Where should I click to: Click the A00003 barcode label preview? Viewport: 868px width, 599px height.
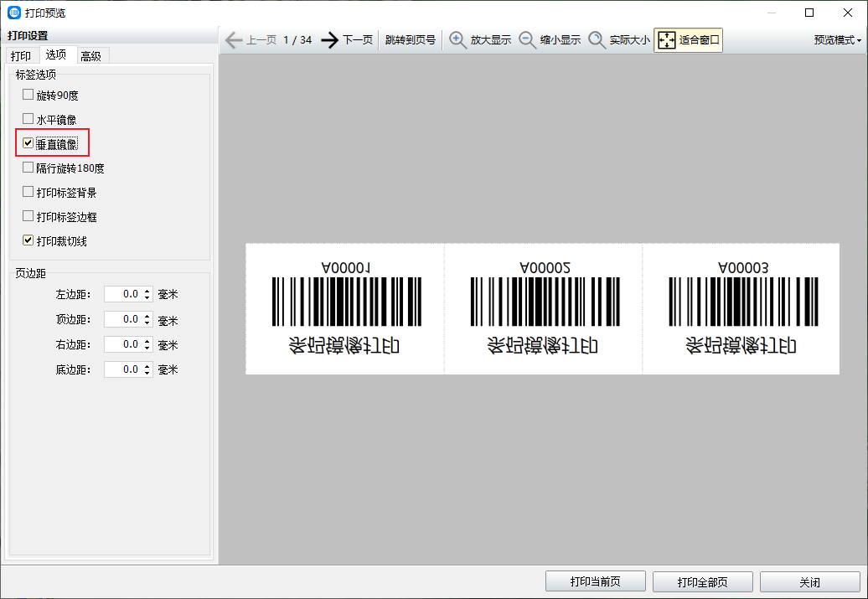point(741,308)
